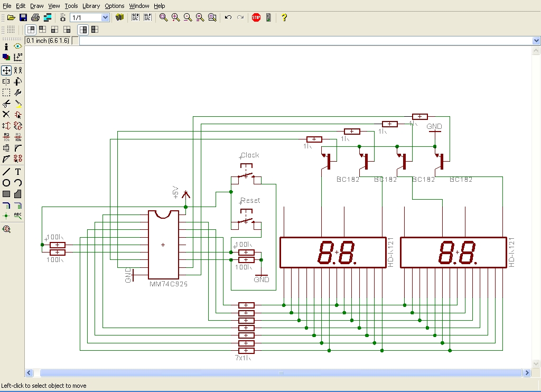541x392 pixels.
Task: Select the Mirror tool
Action: point(6,81)
